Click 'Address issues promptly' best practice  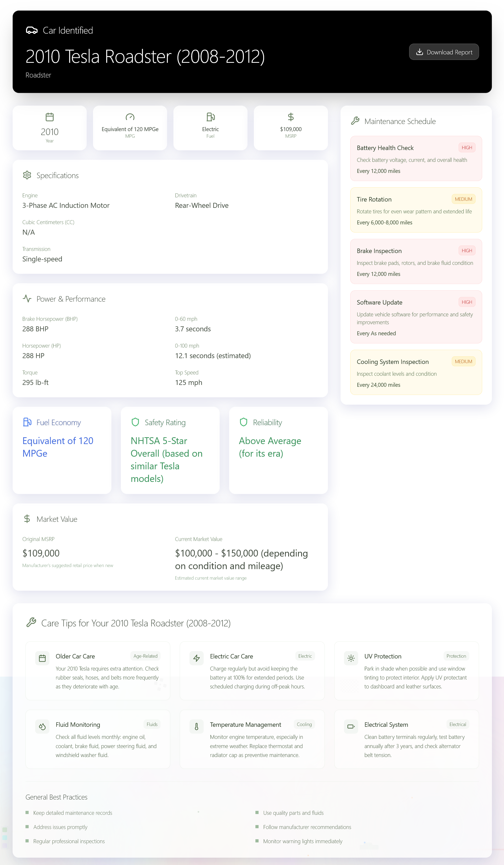pos(60,827)
